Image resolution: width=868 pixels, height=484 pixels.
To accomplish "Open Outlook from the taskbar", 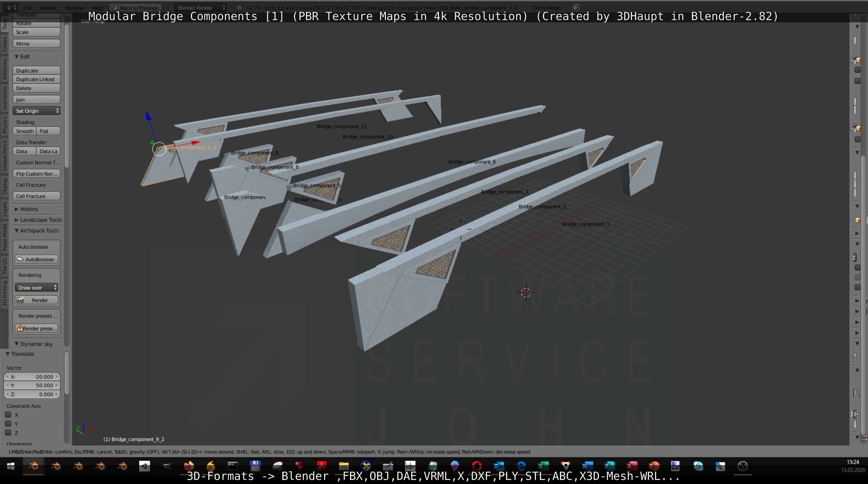I will (499, 466).
